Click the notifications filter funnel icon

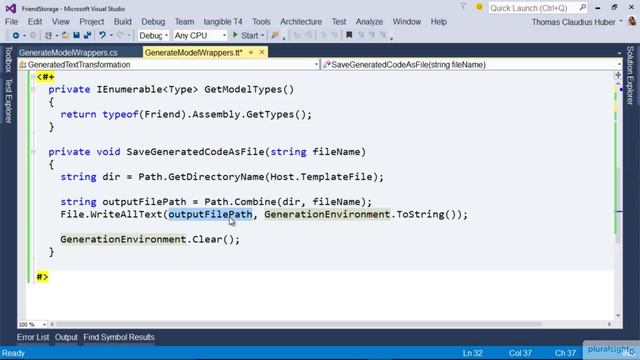pyautogui.click(x=463, y=7)
